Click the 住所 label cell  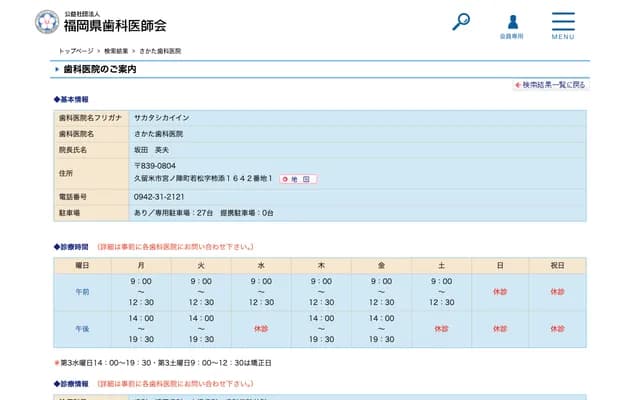point(91,173)
